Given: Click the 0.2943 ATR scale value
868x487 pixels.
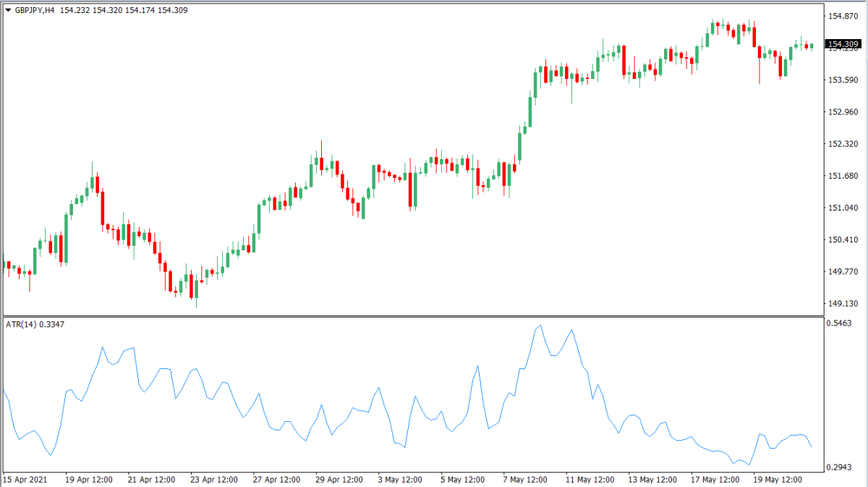Looking at the screenshot, I should [x=842, y=467].
